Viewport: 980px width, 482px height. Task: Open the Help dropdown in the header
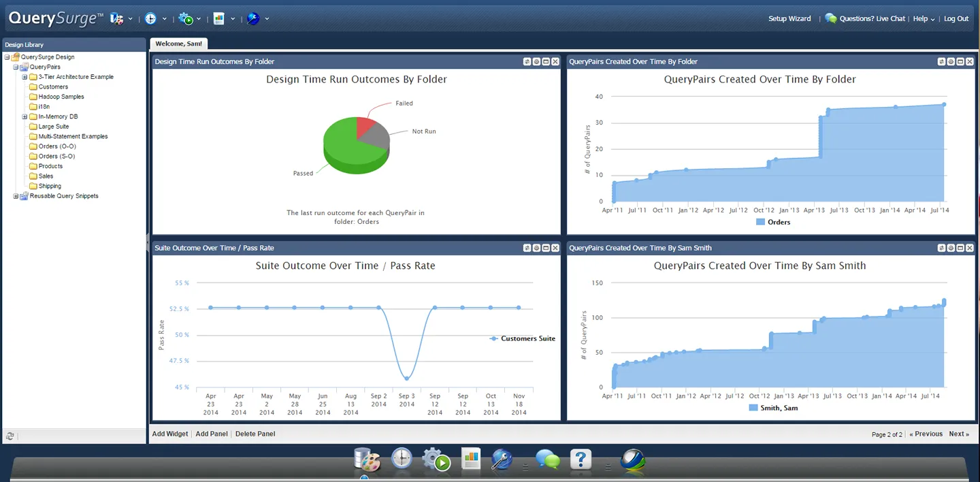924,18
